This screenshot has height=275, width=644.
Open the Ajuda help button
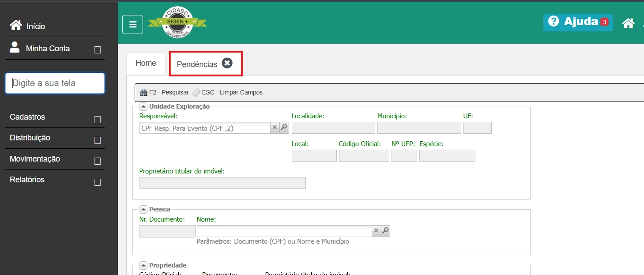pos(578,22)
